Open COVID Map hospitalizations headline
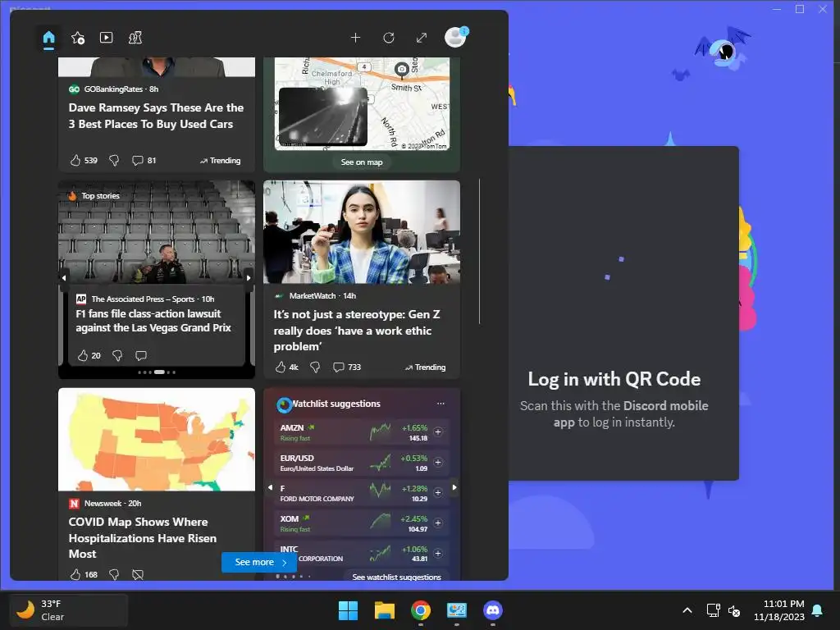 coord(143,537)
